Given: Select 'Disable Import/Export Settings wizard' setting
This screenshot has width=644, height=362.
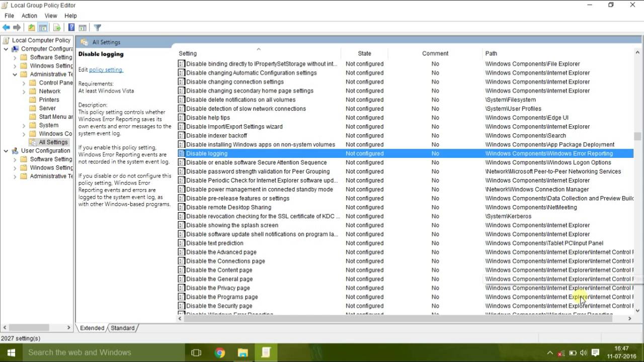Looking at the screenshot, I should point(234,127).
